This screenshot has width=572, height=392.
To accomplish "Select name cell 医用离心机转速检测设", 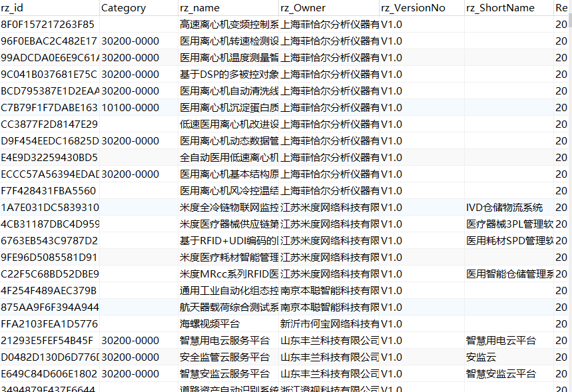I will (228, 41).
